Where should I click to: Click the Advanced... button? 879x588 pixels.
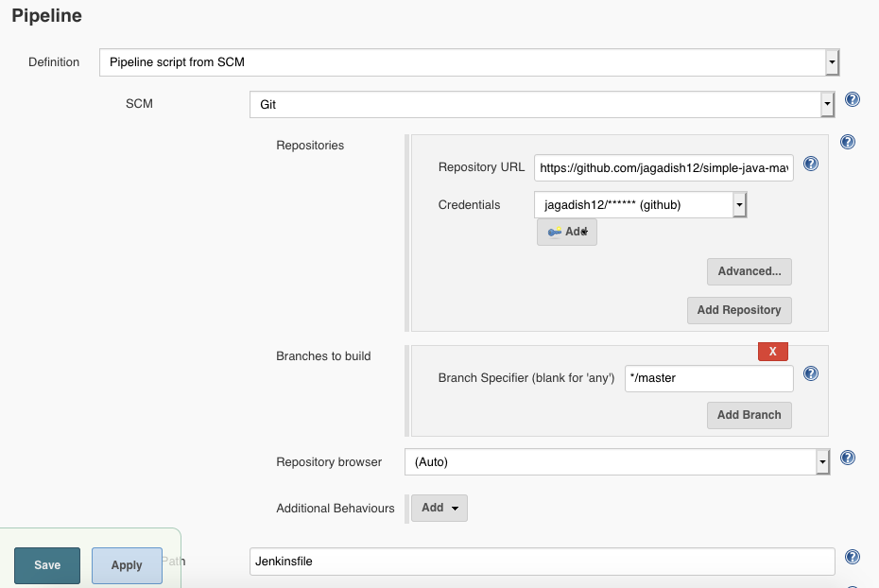click(750, 271)
